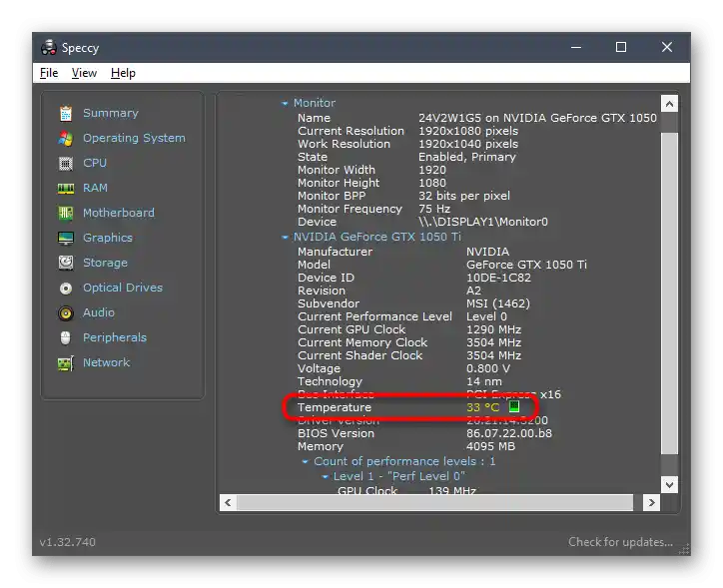
Task: Maximize the Speccy window
Action: click(621, 47)
